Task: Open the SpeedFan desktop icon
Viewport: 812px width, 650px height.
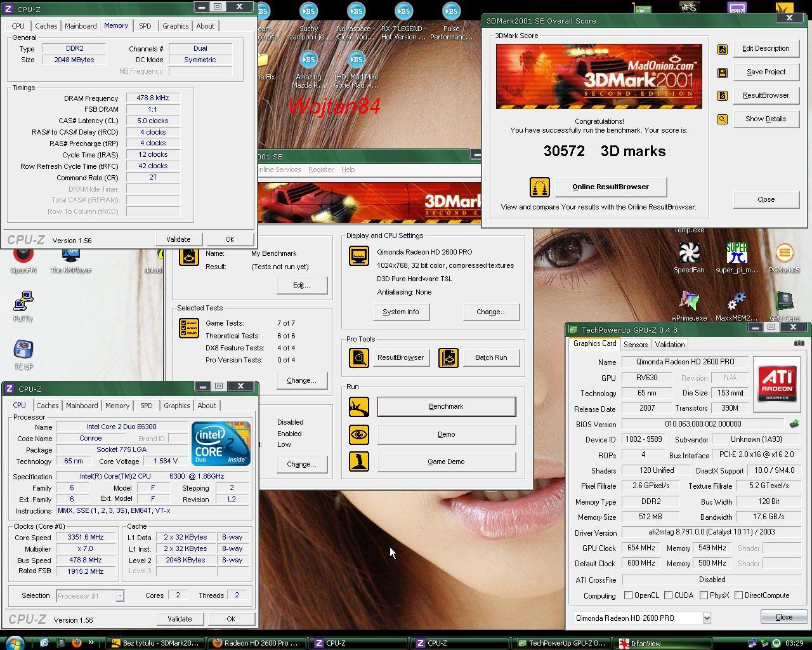Action: (x=689, y=257)
